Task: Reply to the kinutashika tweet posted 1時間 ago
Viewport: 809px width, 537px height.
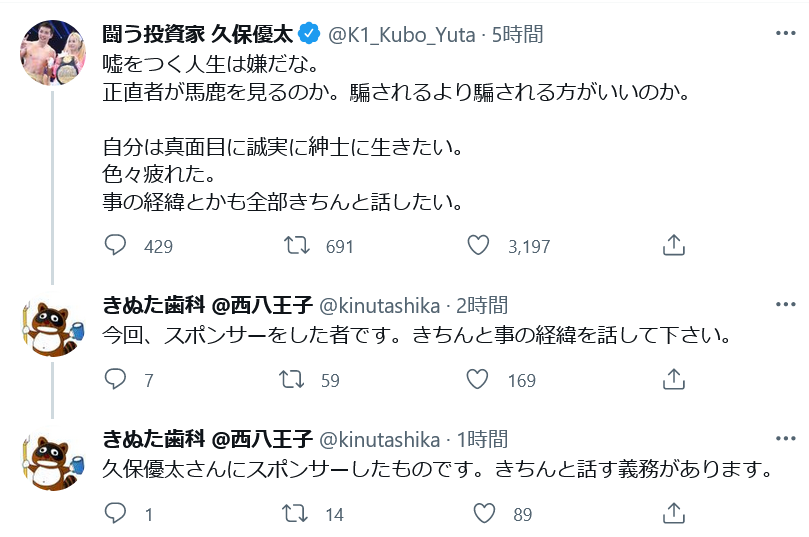Action: click(116, 514)
